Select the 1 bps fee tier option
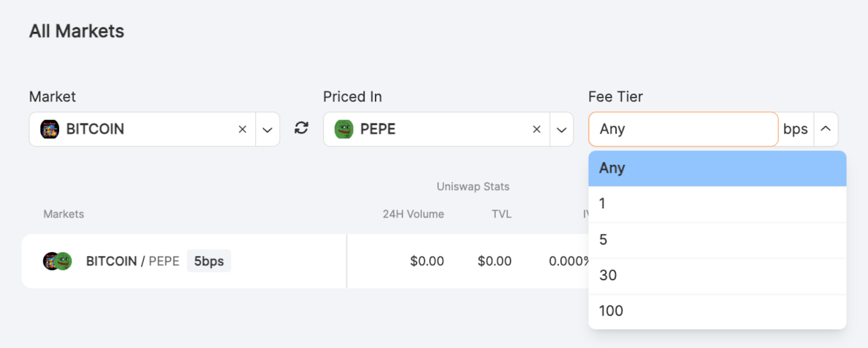Viewport: 868px width, 348px height. (x=717, y=204)
